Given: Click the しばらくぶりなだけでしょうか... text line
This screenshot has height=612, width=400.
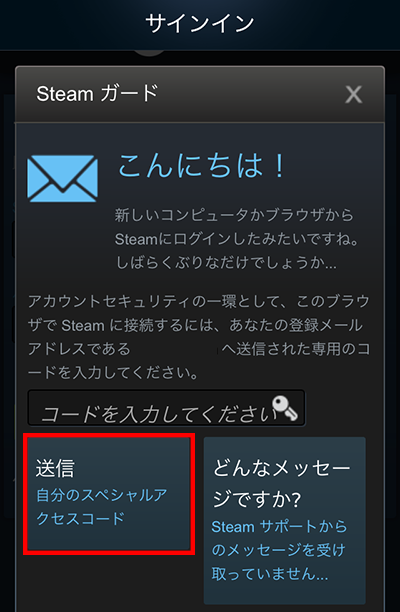Looking at the screenshot, I should point(226,263).
